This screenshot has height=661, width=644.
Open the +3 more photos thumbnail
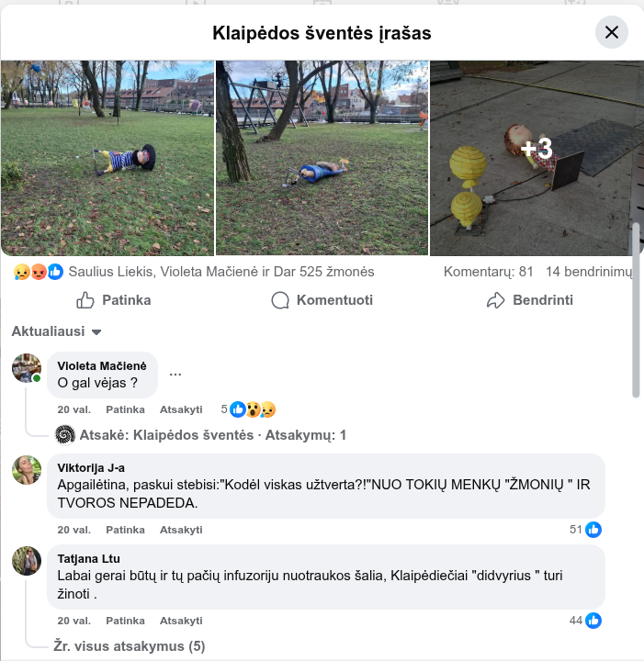click(x=537, y=158)
